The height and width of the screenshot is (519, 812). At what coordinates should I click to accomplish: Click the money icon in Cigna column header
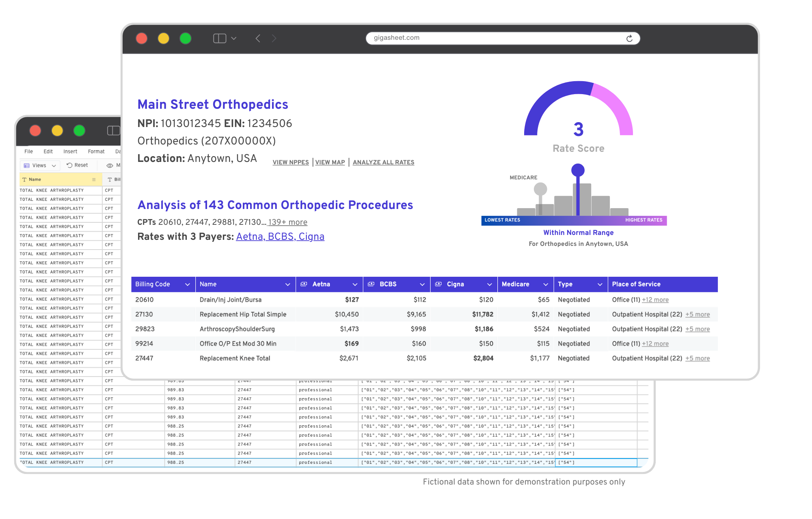click(x=438, y=284)
